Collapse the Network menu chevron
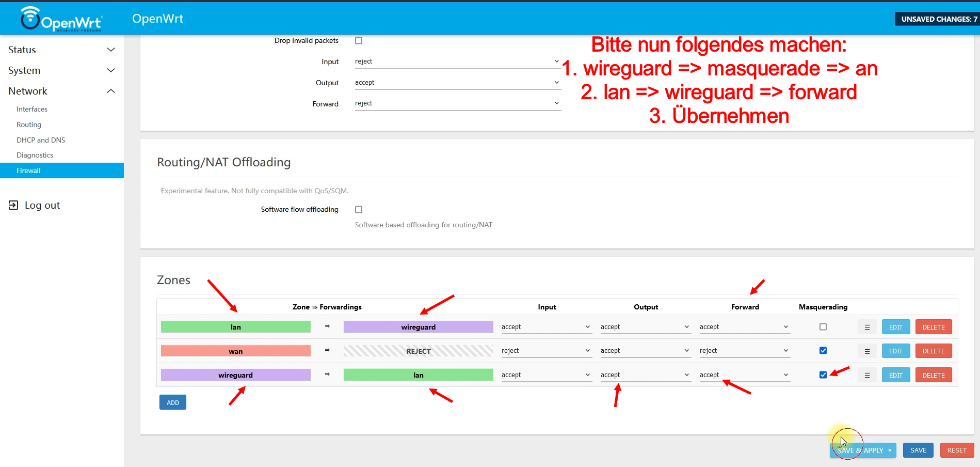Image resolution: width=980 pixels, height=467 pixels. pos(110,91)
